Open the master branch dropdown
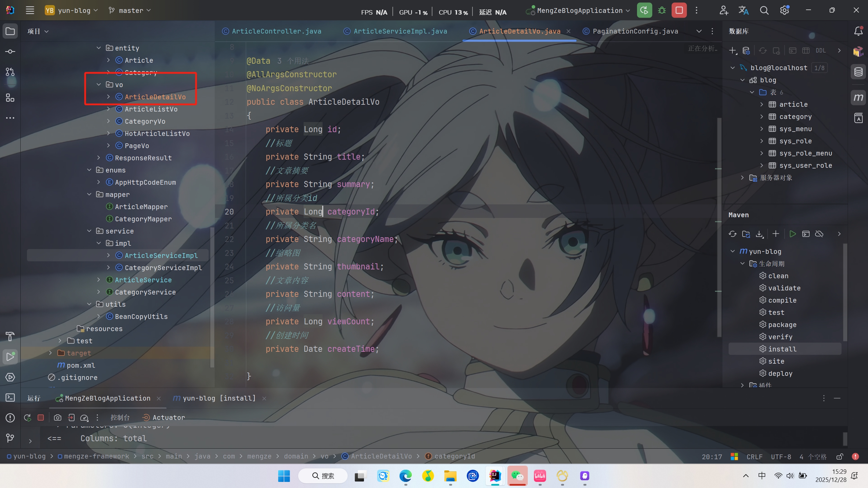The height and width of the screenshot is (488, 868). (130, 11)
